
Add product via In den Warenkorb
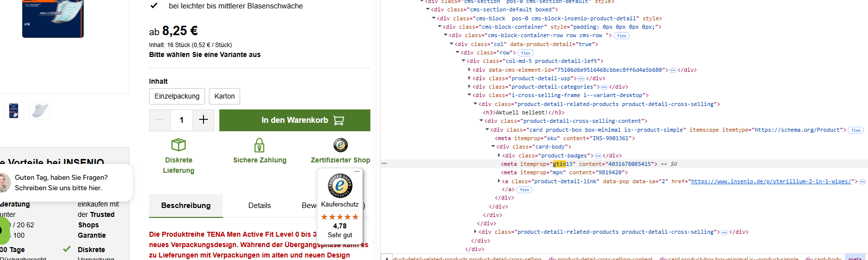tap(295, 120)
